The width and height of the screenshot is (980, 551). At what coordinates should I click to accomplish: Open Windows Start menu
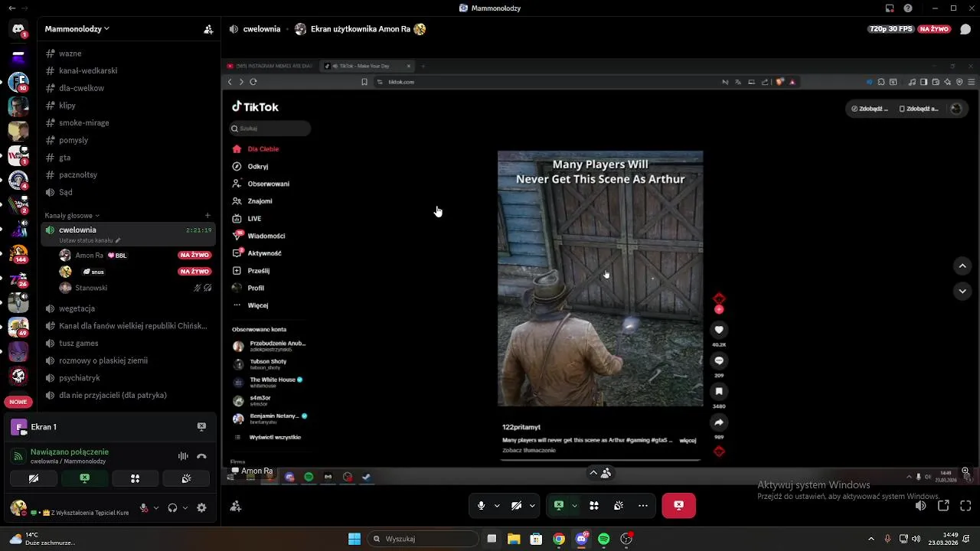354,539
